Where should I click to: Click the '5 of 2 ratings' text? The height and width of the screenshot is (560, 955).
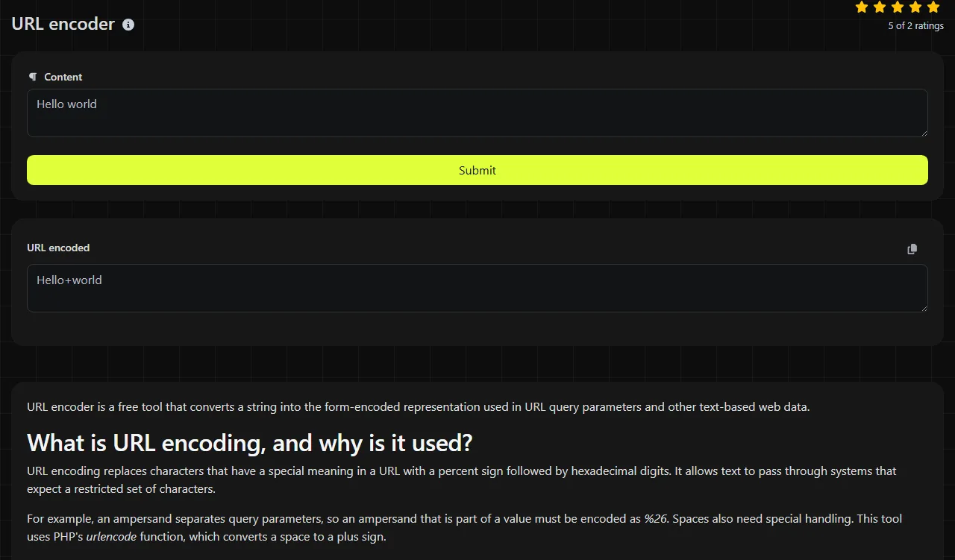(x=915, y=26)
